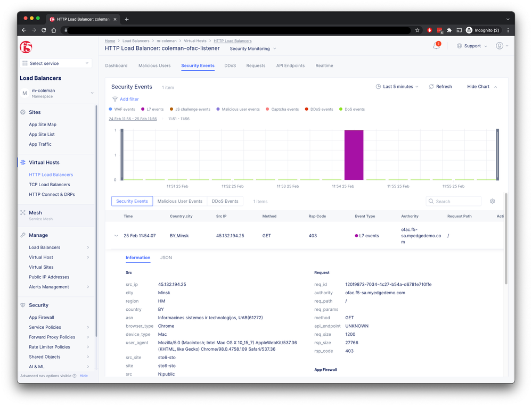Click the table settings gear icon

pyautogui.click(x=493, y=201)
